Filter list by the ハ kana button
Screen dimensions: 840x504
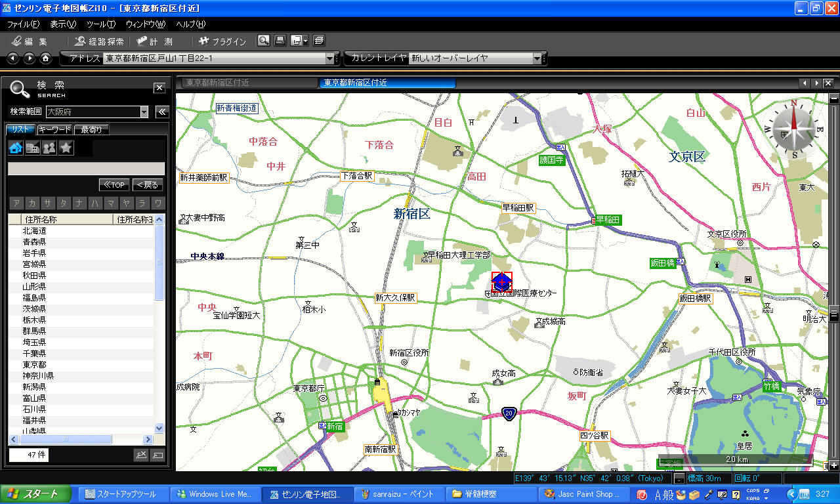95,203
